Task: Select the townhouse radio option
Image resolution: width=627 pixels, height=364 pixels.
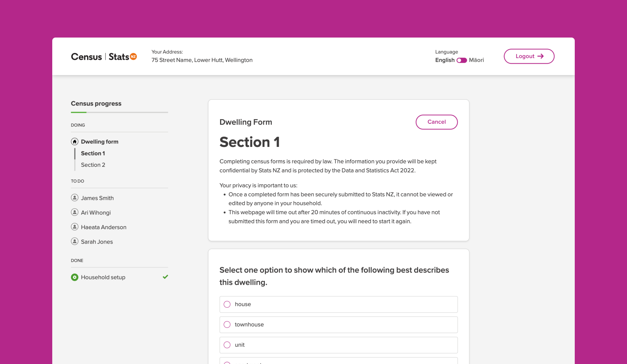Action: coord(227,324)
